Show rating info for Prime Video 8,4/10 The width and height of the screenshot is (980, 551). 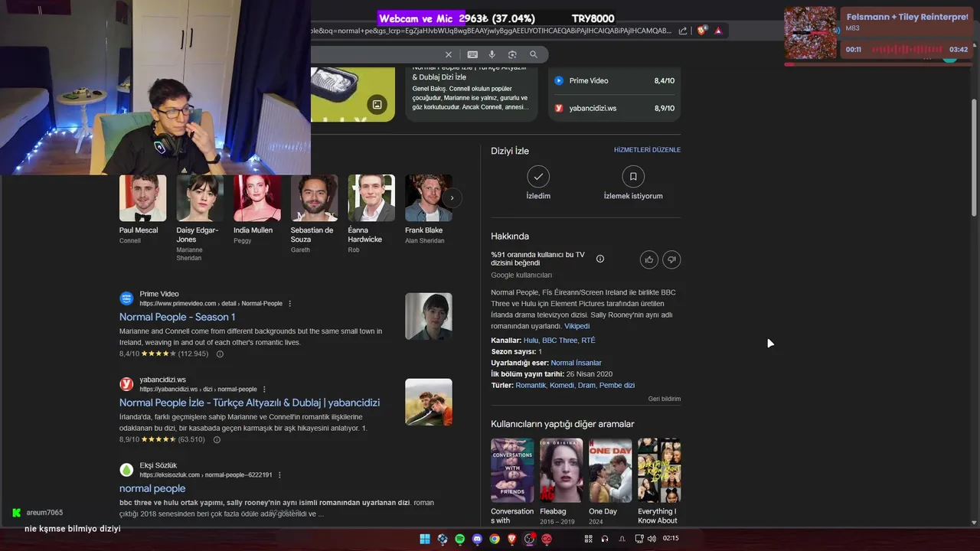[220, 354]
